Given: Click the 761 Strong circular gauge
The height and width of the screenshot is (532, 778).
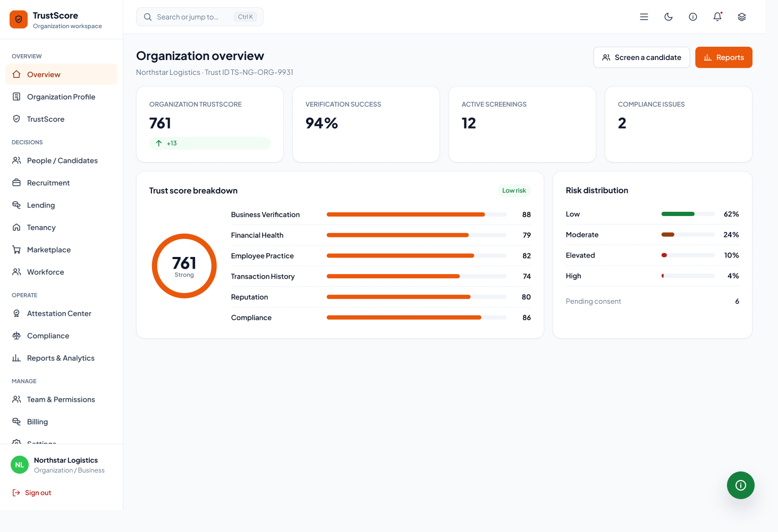Looking at the screenshot, I should tap(184, 266).
